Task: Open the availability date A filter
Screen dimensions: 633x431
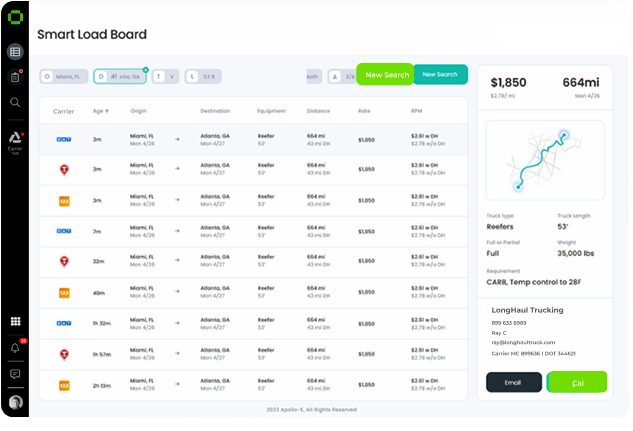Action: (342, 77)
